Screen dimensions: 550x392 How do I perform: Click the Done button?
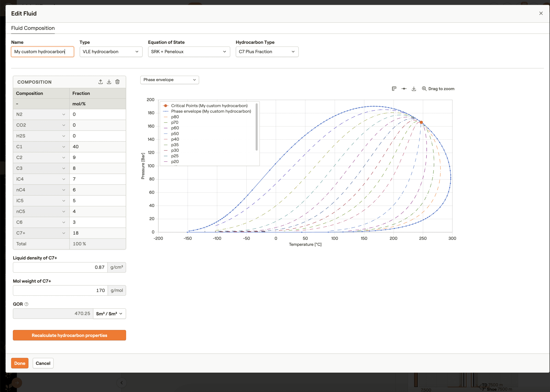[x=20, y=363]
